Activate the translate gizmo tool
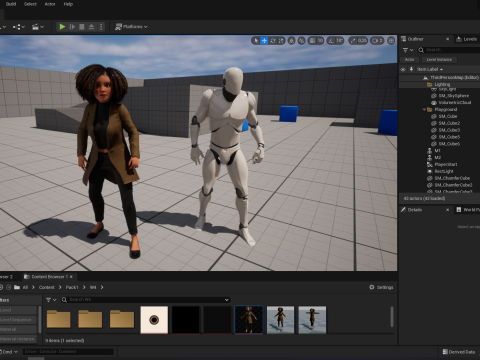This screenshot has height=360, width=480. 264,41
